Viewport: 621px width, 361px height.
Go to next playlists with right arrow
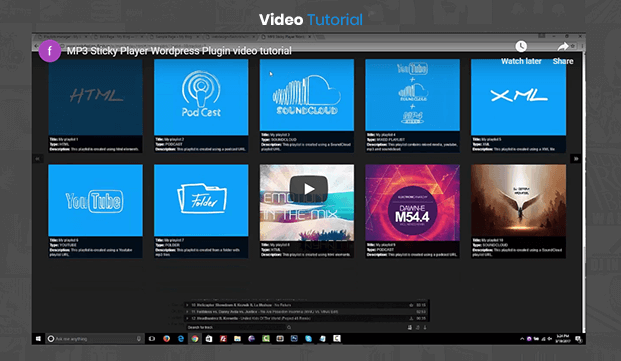click(576, 159)
